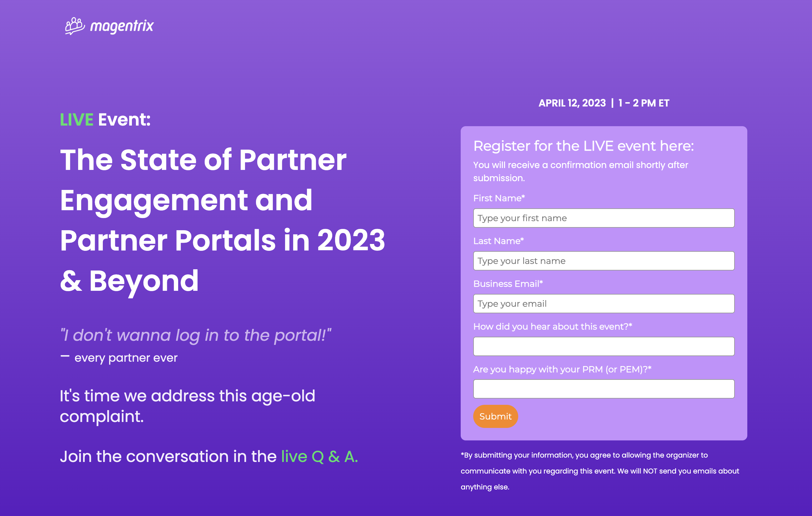This screenshot has height=516, width=812.
Task: Click the submission disclaimer below the form
Action: [599, 471]
